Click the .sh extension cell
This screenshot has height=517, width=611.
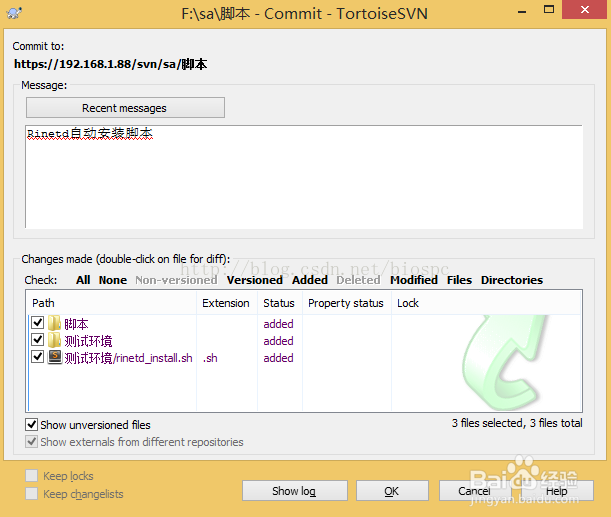210,358
